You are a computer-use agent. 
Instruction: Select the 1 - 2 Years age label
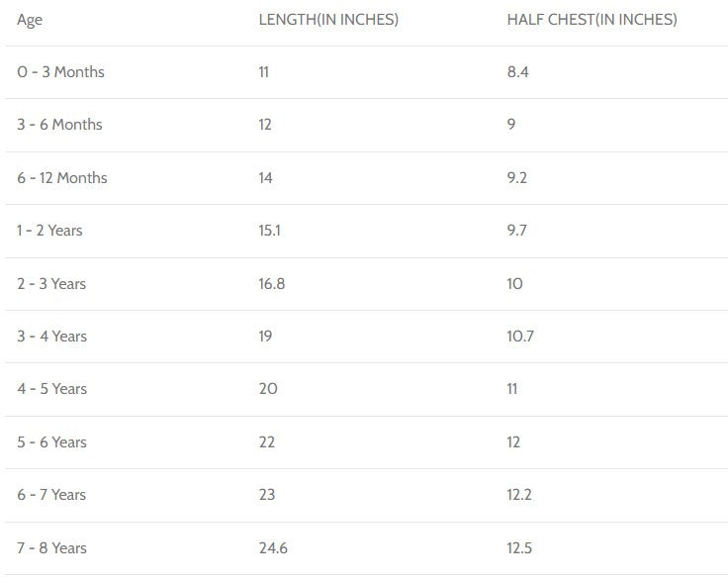[x=49, y=231]
